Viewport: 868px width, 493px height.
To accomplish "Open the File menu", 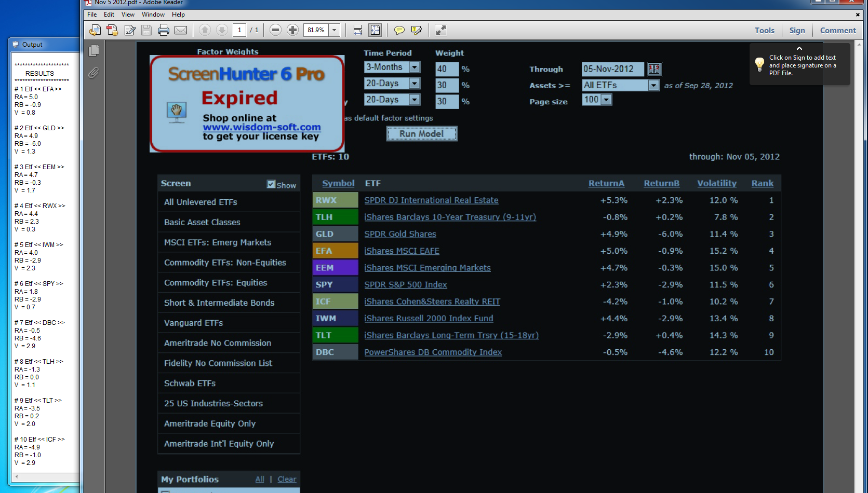I will 92,15.
